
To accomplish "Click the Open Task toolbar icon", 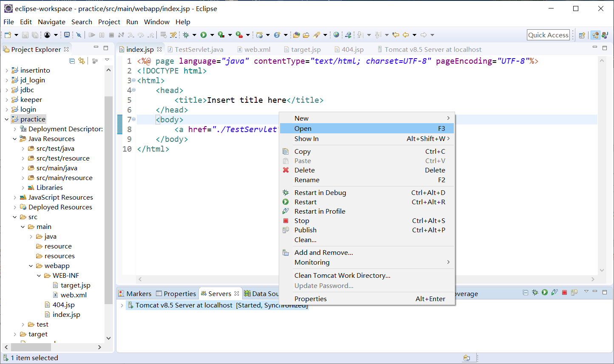I will point(306,35).
